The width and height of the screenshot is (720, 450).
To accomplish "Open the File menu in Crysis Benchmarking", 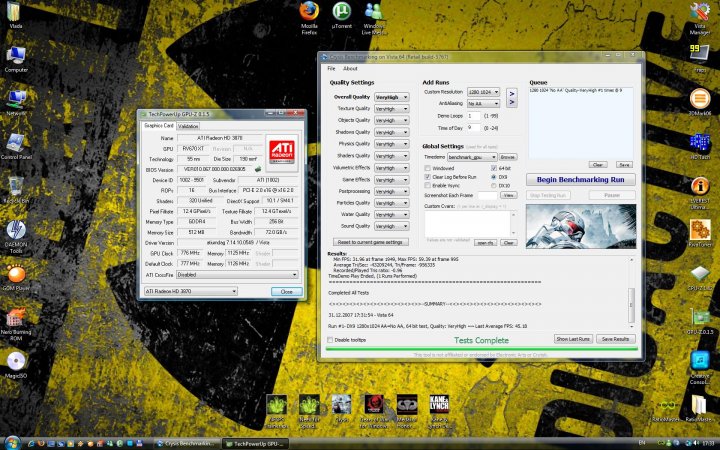I will [x=331, y=68].
